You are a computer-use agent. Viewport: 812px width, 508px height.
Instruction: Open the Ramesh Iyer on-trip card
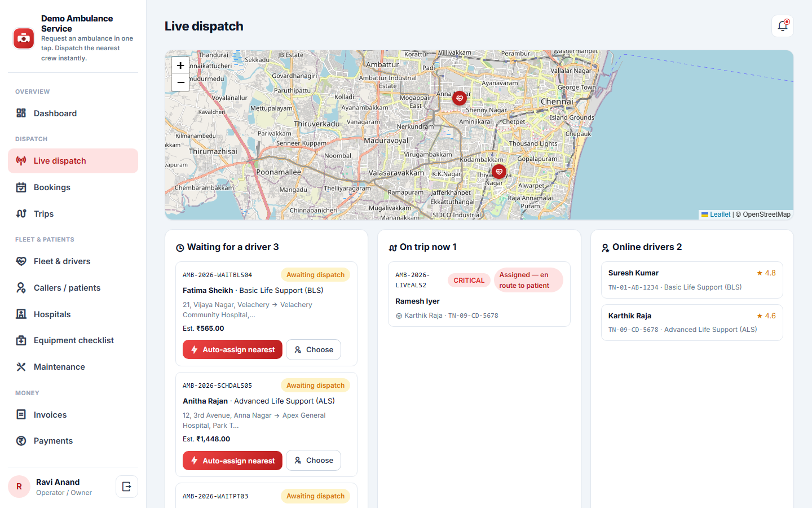pyautogui.click(x=479, y=294)
